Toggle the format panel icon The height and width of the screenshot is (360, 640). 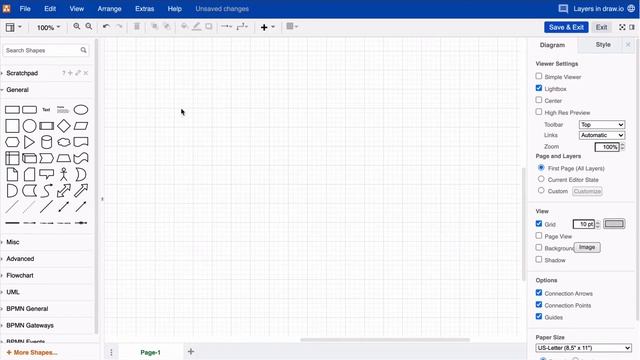632,27
